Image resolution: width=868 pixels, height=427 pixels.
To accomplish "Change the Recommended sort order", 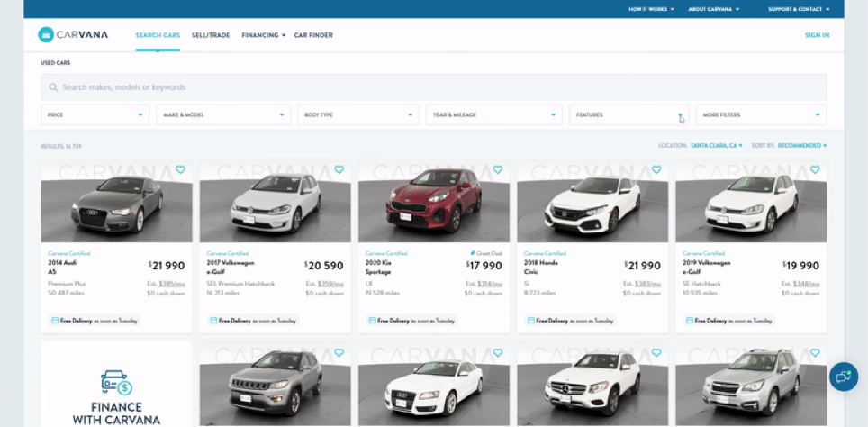I will (801, 145).
